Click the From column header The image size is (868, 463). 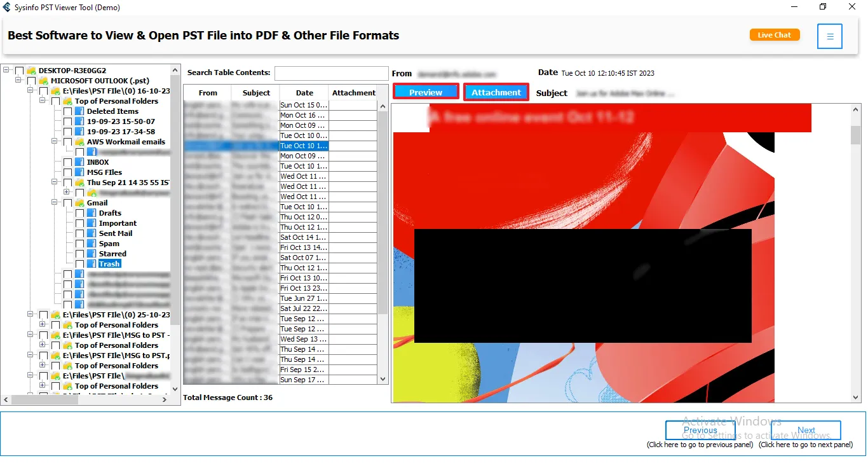tap(208, 93)
